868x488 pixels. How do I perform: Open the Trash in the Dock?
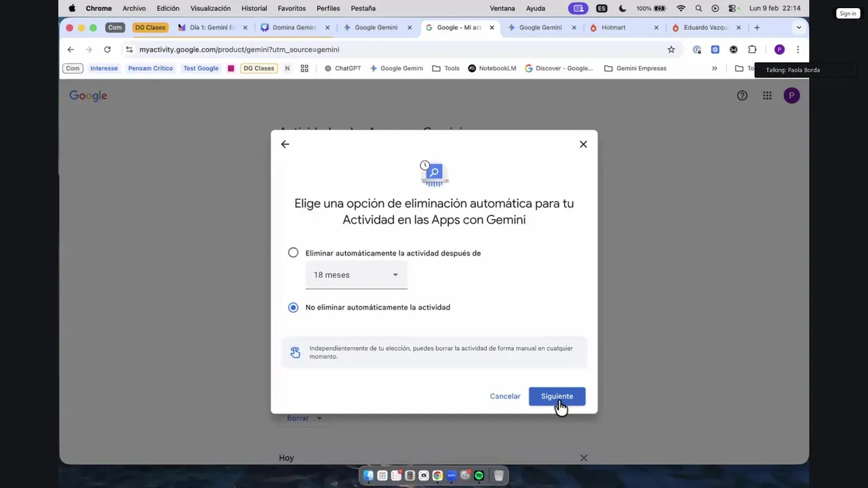[498, 476]
